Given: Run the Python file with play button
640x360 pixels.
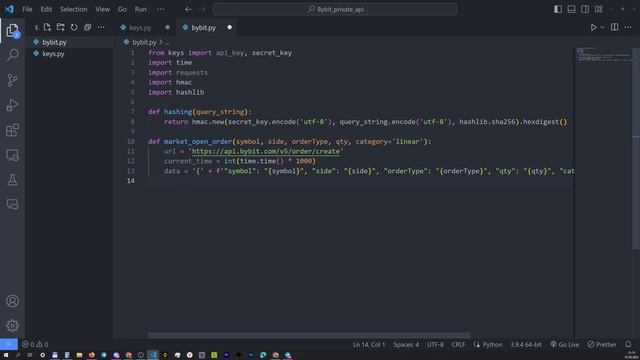Looking at the screenshot, I should 593,27.
